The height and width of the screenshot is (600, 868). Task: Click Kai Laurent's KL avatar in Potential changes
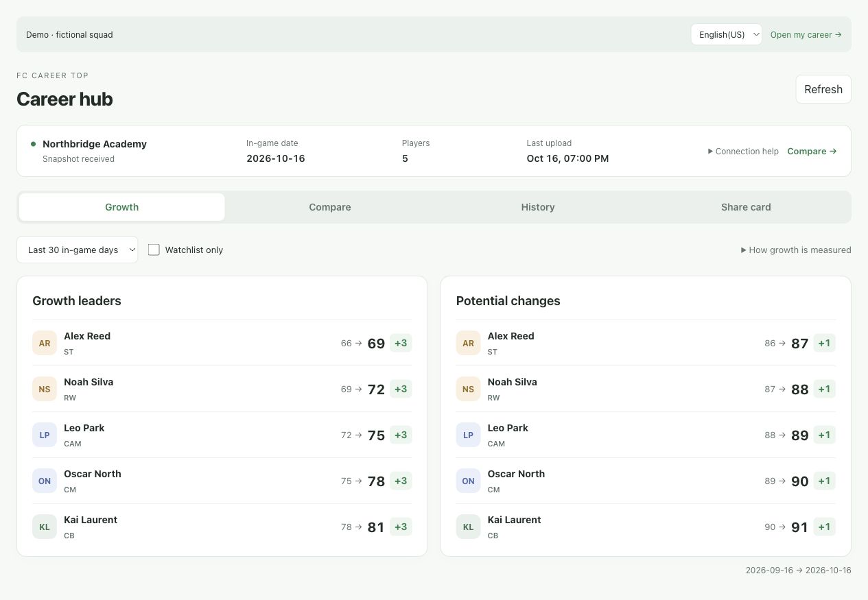468,527
